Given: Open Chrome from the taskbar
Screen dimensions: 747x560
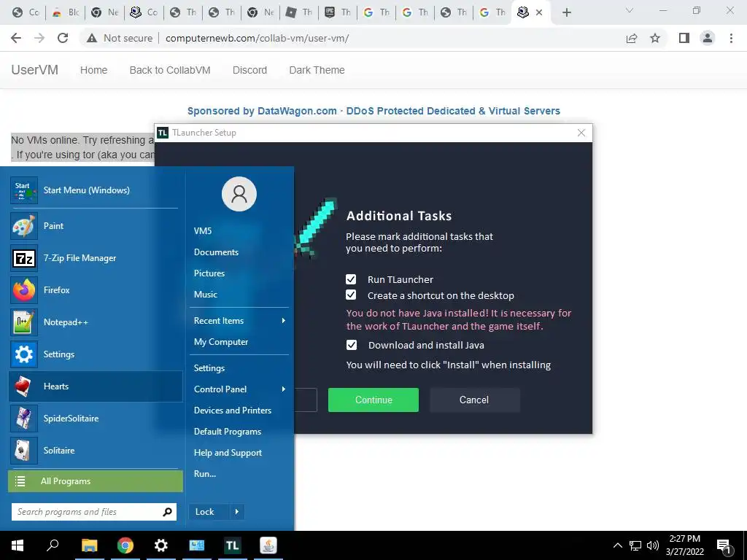Looking at the screenshot, I should pyautogui.click(x=125, y=545).
